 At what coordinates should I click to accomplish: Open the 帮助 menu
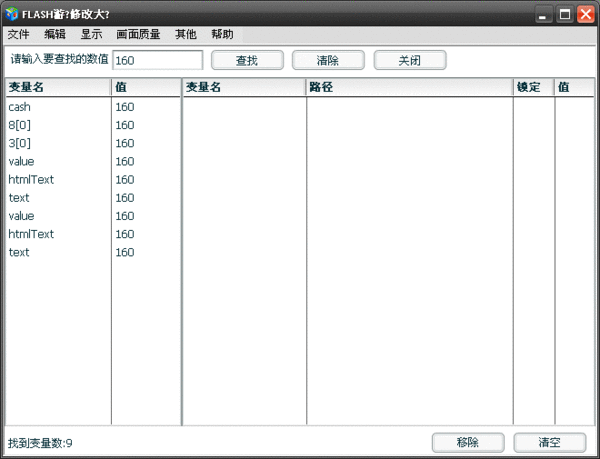222,34
